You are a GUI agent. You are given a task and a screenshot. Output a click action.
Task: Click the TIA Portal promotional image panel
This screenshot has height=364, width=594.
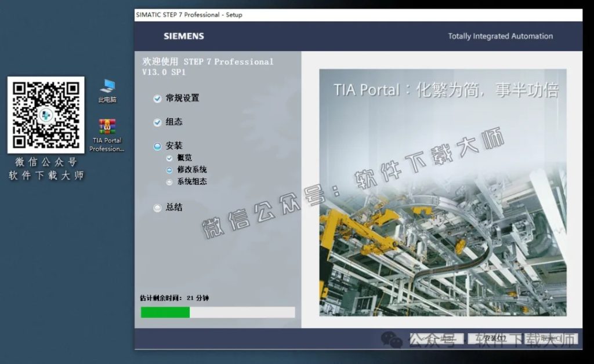(x=444, y=191)
